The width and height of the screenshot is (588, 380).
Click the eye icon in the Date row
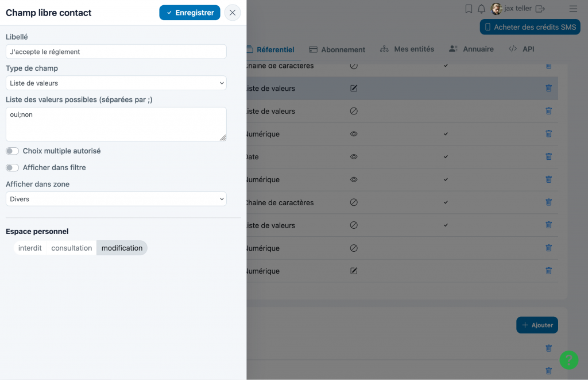(354, 156)
